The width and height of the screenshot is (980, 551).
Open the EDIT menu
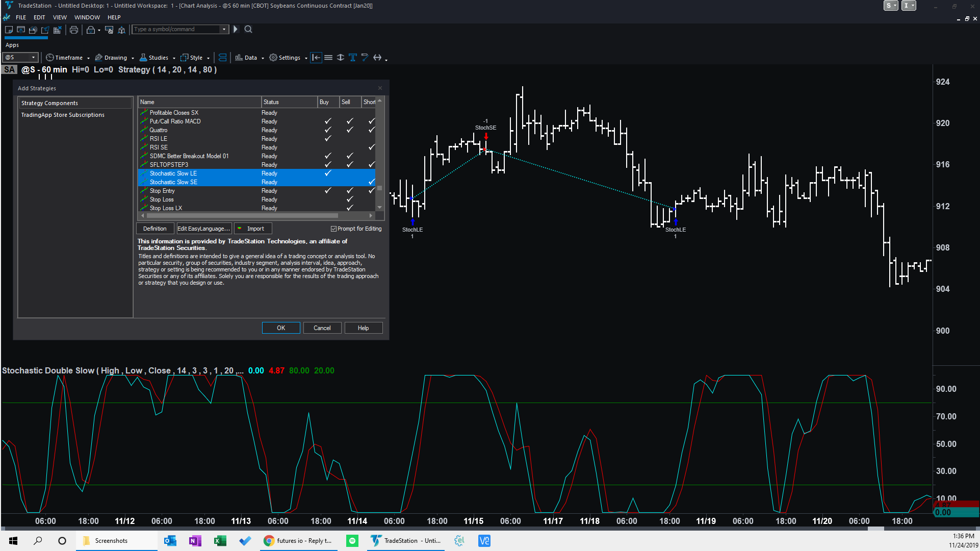tap(39, 17)
